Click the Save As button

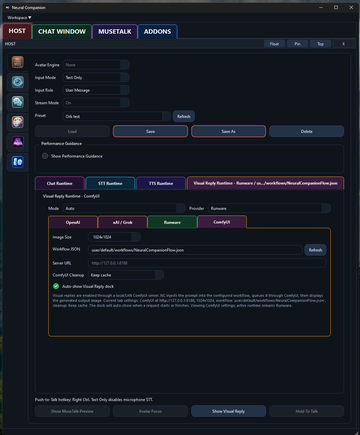click(229, 131)
